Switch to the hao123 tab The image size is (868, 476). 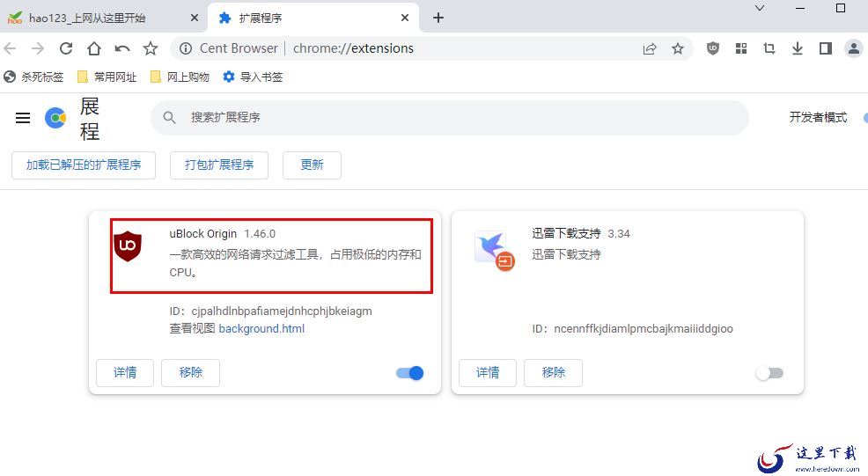coord(104,18)
